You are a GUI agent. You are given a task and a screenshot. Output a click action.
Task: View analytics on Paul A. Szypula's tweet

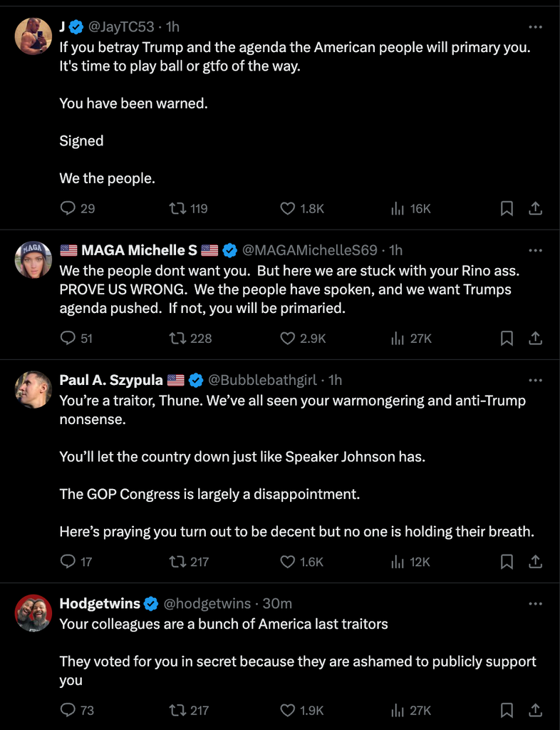[x=398, y=562]
